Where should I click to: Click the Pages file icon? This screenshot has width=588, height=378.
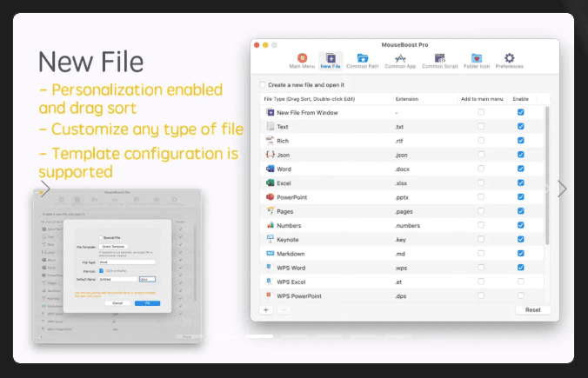(270, 211)
